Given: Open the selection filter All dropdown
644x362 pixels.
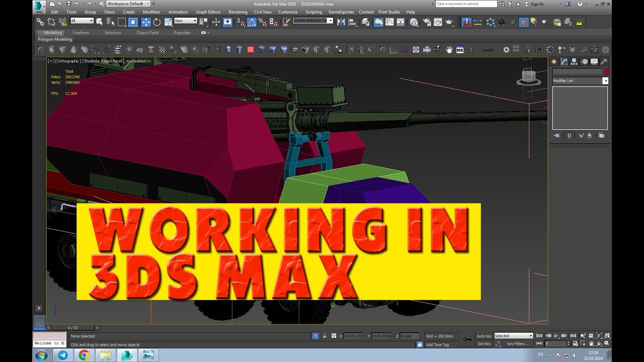Looking at the screenshot, I should pyautogui.click(x=82, y=21).
